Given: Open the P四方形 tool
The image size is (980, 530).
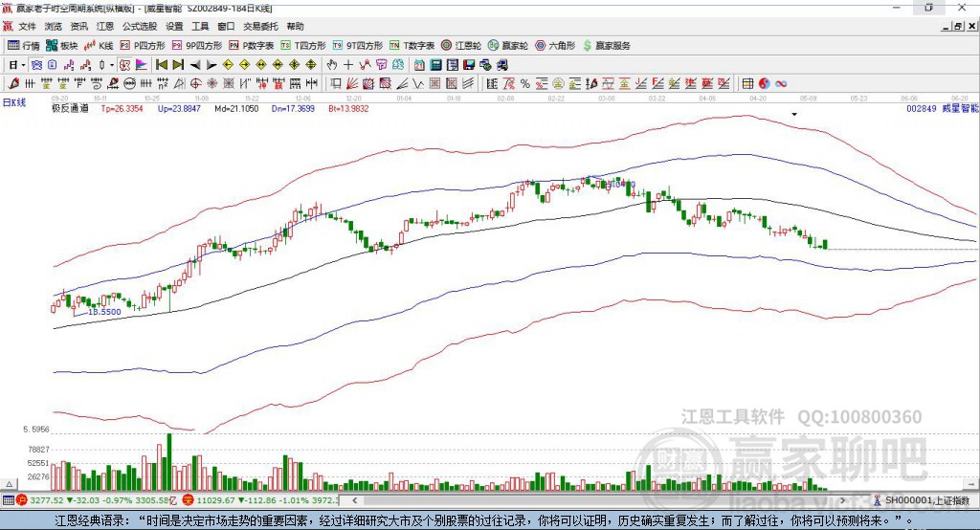Looking at the screenshot, I should pyautogui.click(x=143, y=46).
